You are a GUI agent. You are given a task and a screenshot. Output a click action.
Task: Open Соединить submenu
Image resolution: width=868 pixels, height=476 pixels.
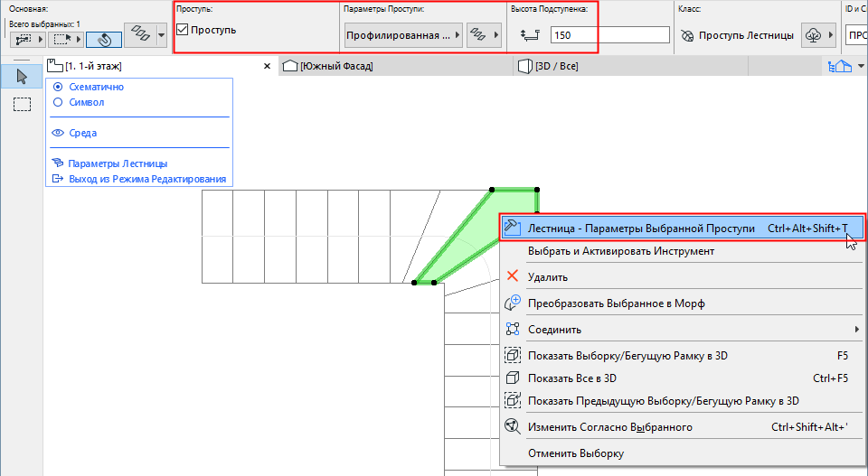click(x=682, y=330)
